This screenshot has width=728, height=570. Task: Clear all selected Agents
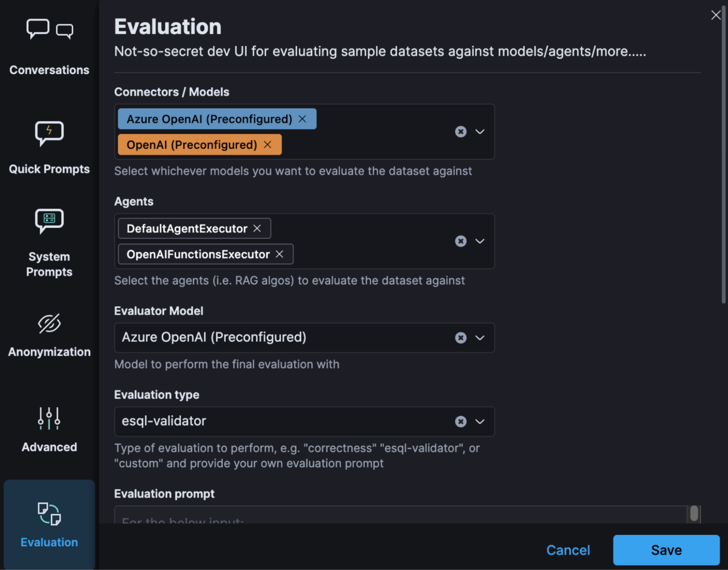(461, 241)
